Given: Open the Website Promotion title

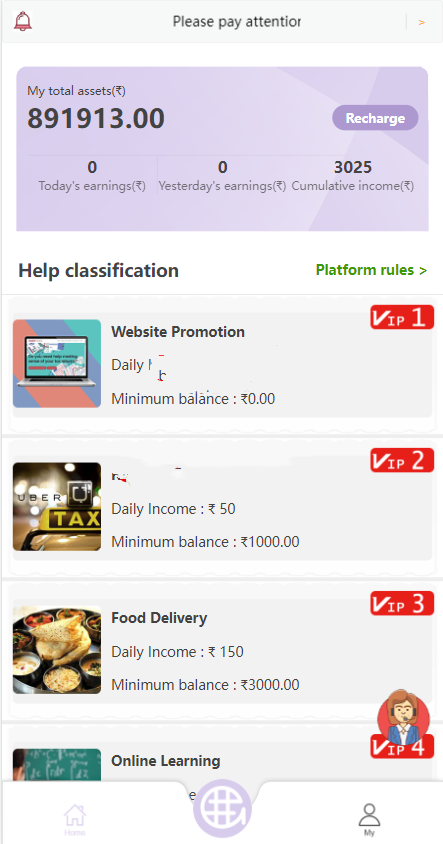Looking at the screenshot, I should [x=178, y=332].
